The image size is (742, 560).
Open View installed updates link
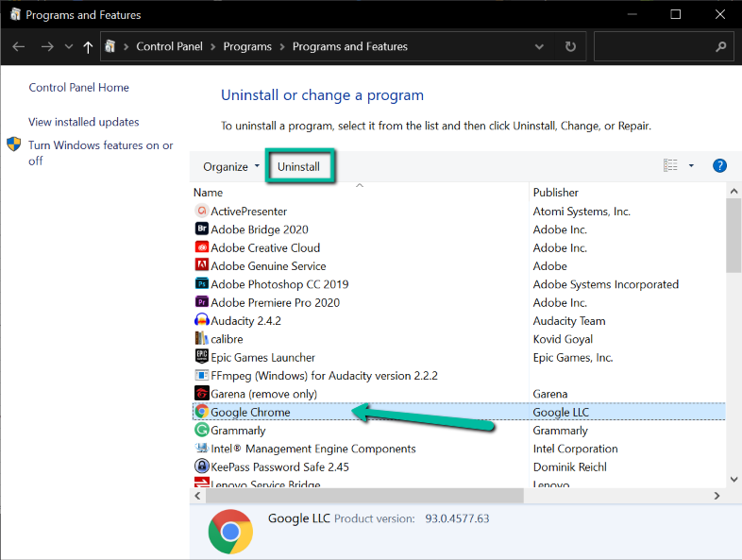coord(83,122)
